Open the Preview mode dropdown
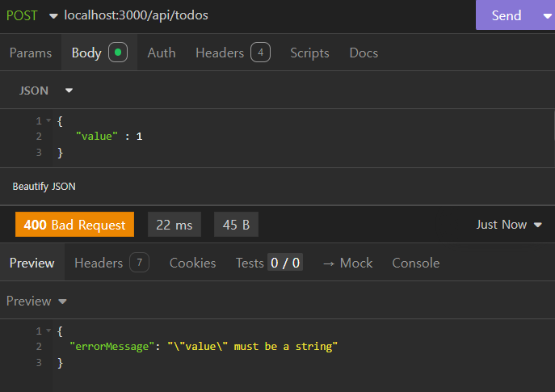 pos(36,301)
